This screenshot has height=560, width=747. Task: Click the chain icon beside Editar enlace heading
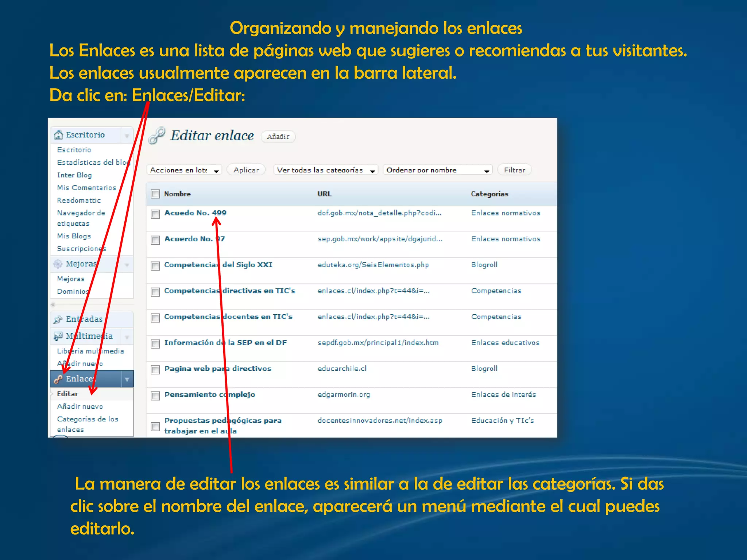point(157,136)
